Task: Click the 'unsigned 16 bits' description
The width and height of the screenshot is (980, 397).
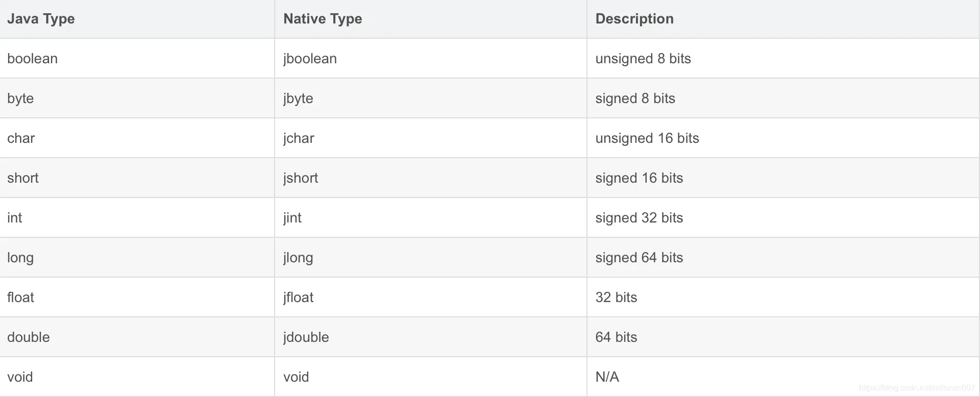Action: click(647, 138)
